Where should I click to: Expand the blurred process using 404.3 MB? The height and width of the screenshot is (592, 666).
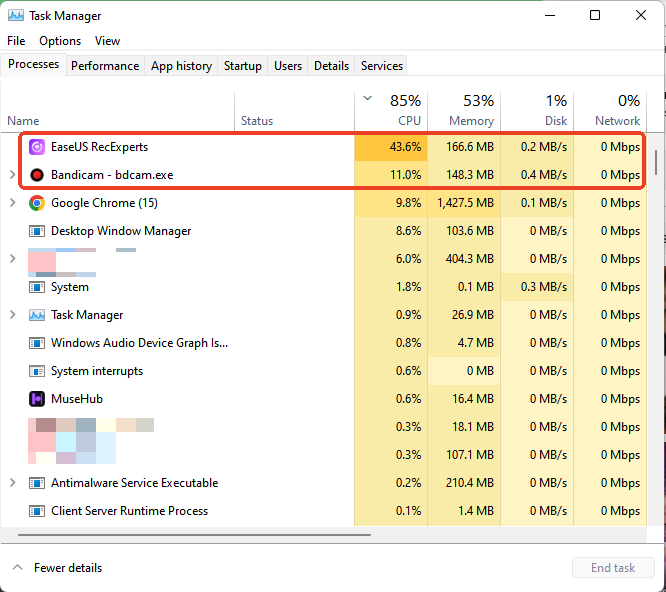[x=12, y=259]
